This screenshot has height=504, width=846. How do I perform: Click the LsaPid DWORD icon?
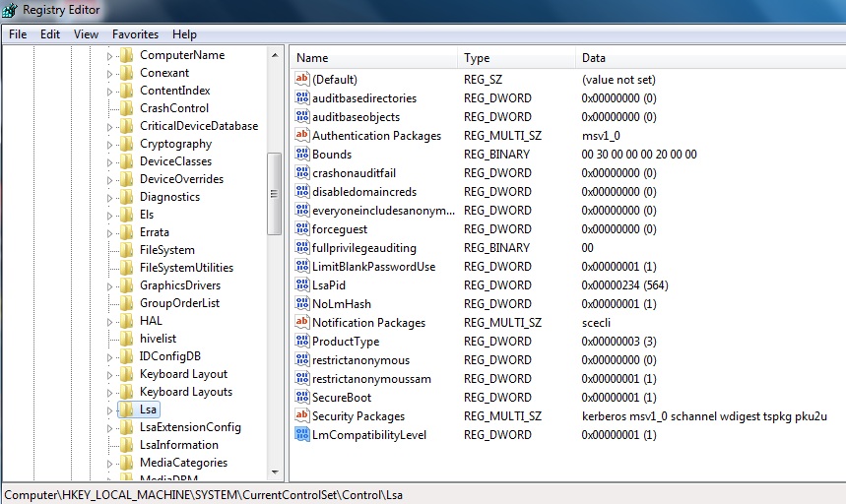tap(302, 284)
